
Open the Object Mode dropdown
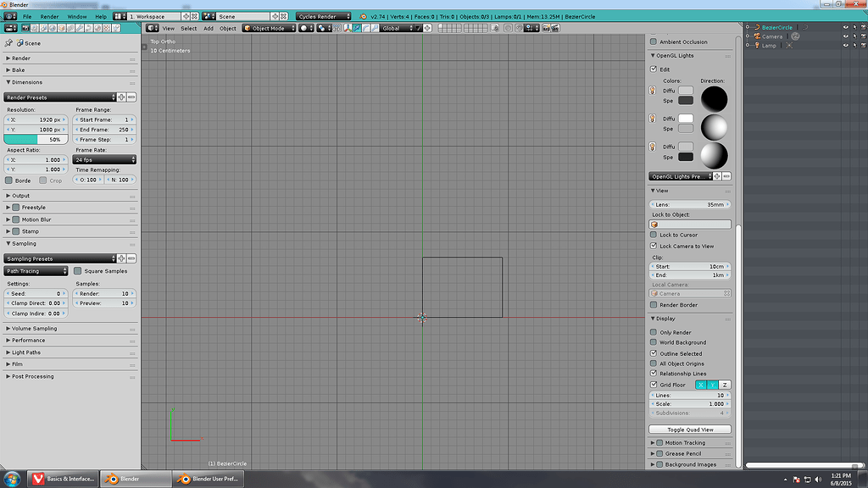[x=269, y=28]
